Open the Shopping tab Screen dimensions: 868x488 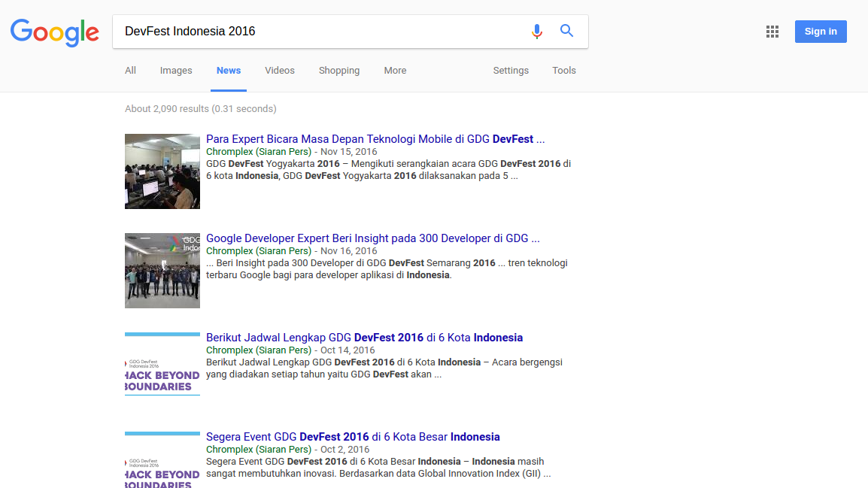pos(339,71)
